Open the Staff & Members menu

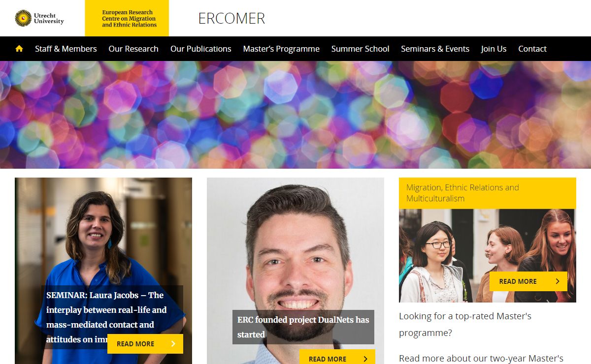tap(66, 49)
